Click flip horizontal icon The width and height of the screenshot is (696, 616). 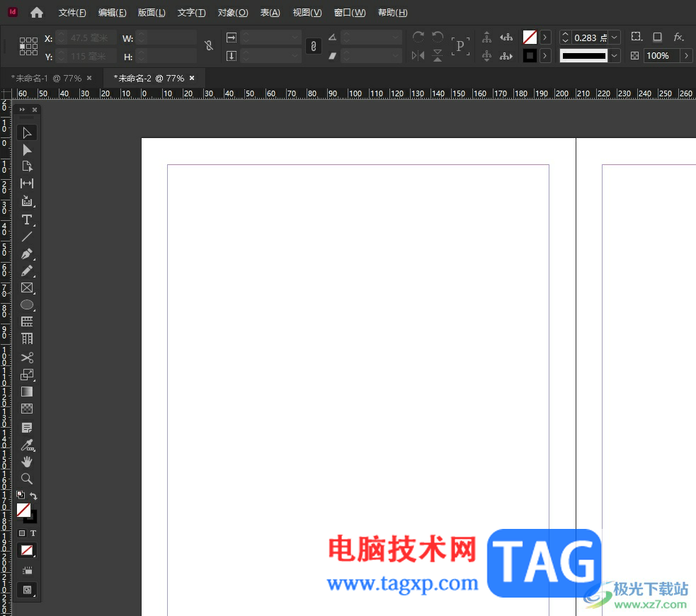click(x=418, y=55)
